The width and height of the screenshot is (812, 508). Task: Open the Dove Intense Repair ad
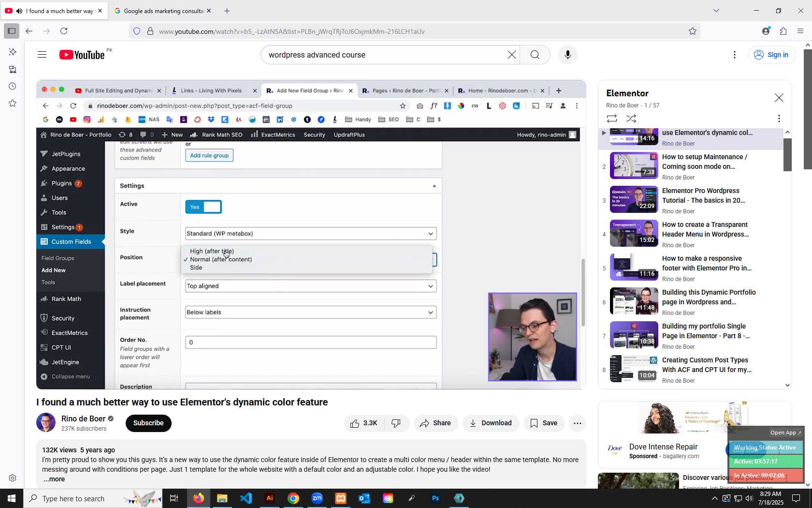pyautogui.click(x=663, y=447)
